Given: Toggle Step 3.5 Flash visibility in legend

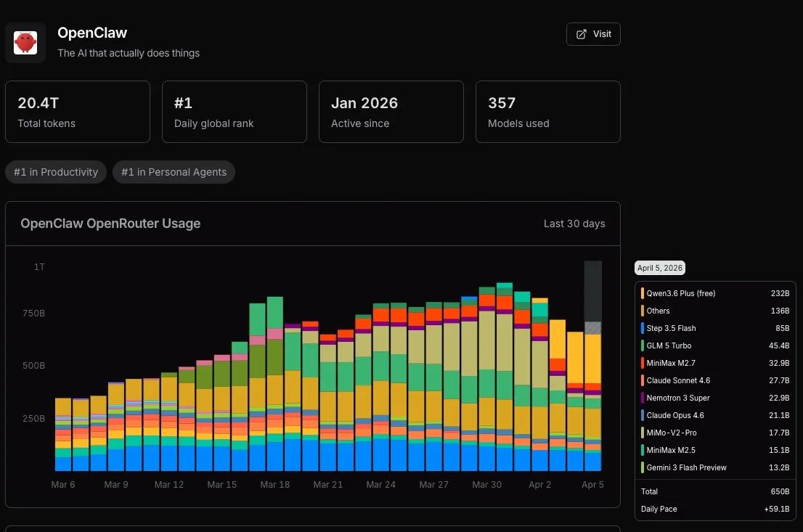Looking at the screenshot, I should (671, 328).
